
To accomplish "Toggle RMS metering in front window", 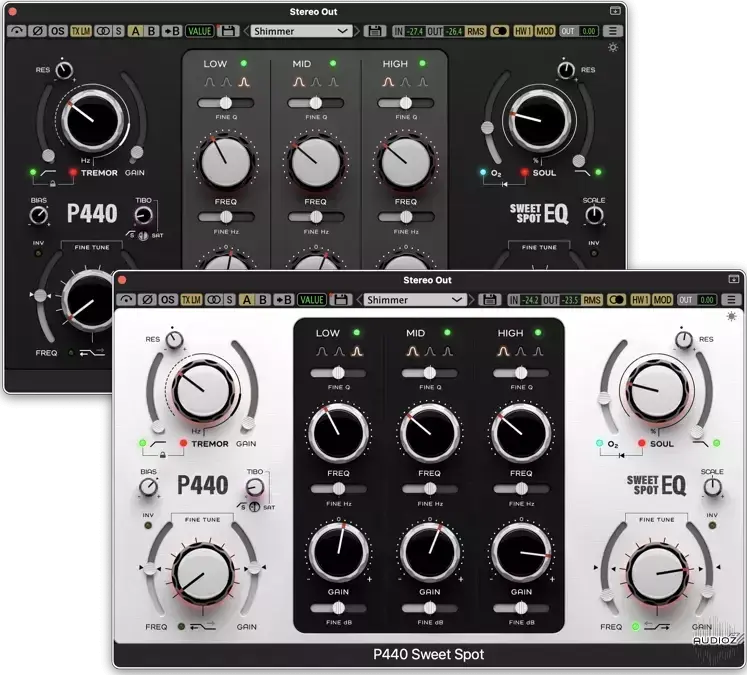I will 592,300.
